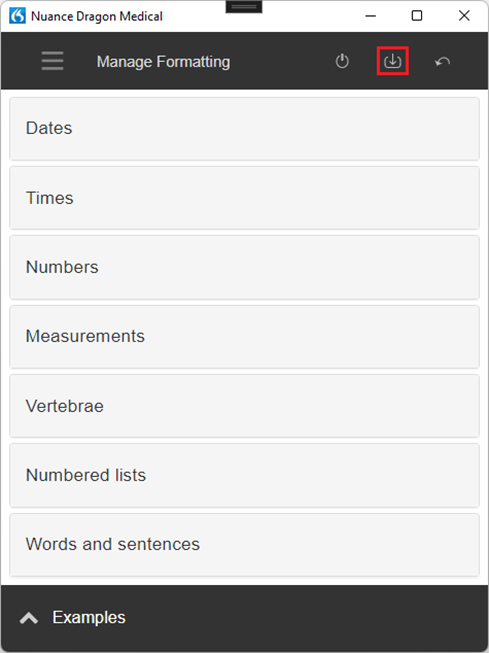Open the hamburger menu

52,61
